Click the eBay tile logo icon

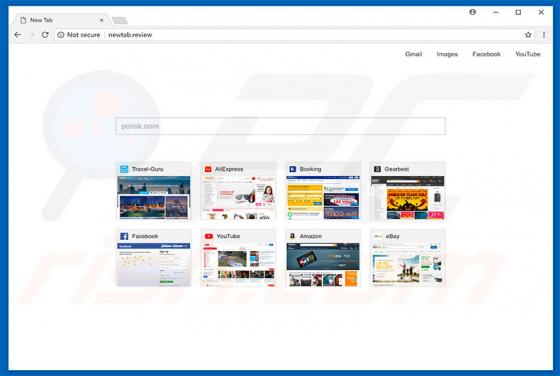[378, 236]
